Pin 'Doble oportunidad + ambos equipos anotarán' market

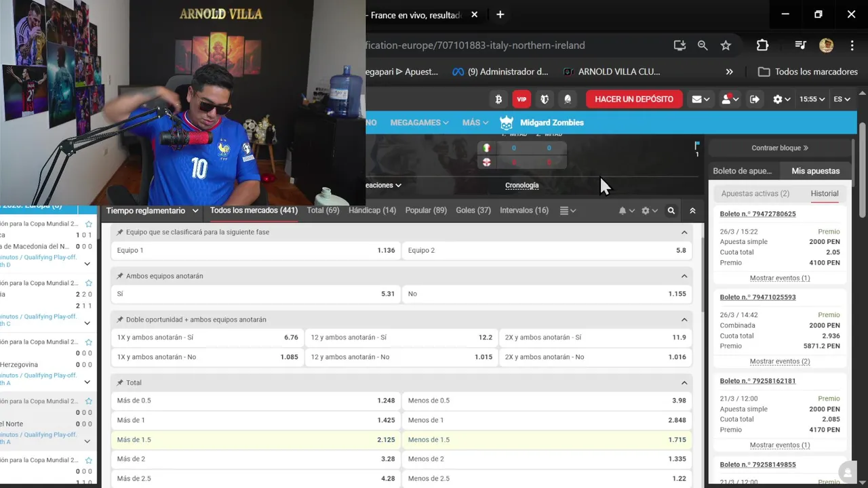pos(120,320)
